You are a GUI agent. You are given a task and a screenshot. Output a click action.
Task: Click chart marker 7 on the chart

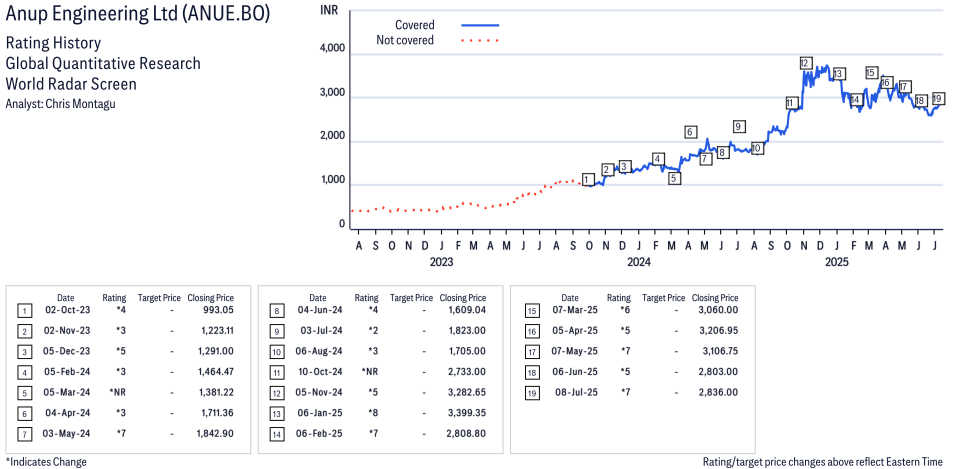click(x=705, y=159)
